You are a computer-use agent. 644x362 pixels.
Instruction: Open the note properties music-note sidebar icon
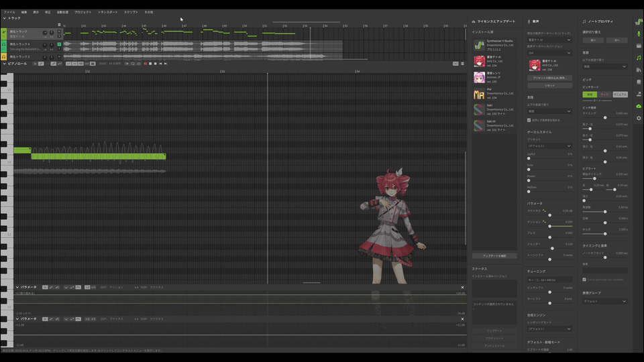[638, 58]
